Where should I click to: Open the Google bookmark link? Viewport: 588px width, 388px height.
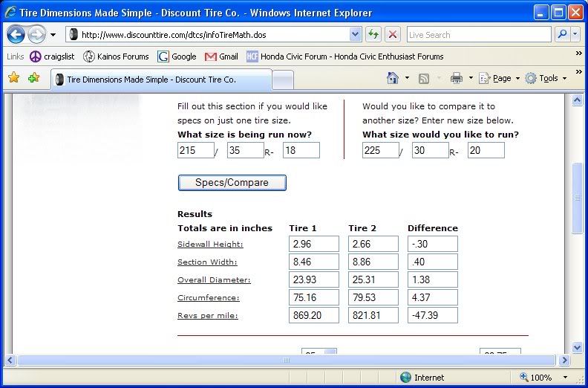click(x=177, y=56)
